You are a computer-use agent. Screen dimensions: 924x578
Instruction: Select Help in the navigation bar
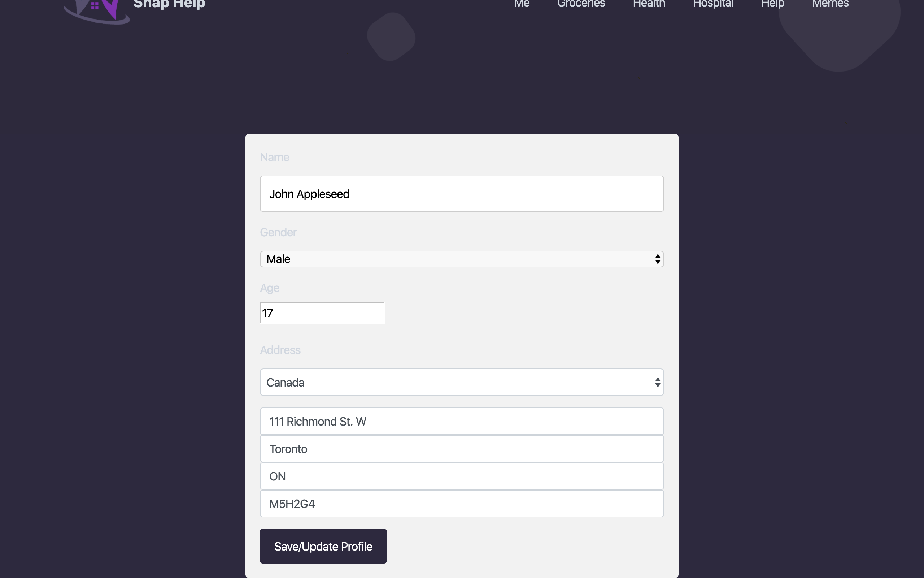coord(773,4)
